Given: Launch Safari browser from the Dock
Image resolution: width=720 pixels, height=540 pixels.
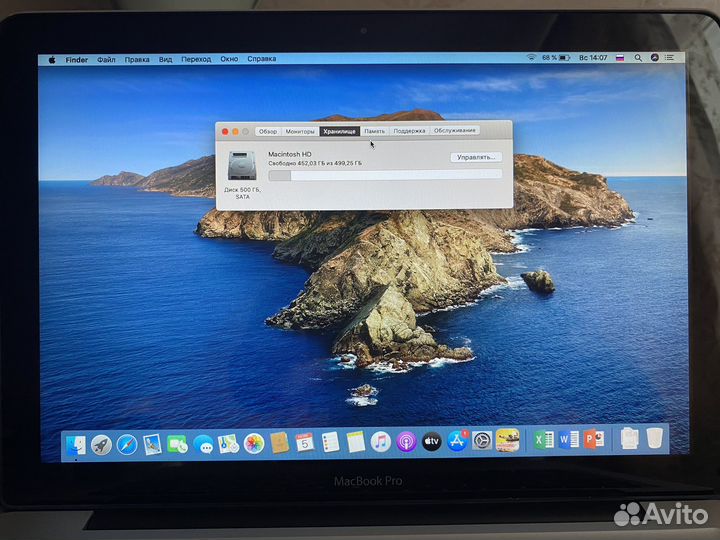Looking at the screenshot, I should tap(127, 444).
